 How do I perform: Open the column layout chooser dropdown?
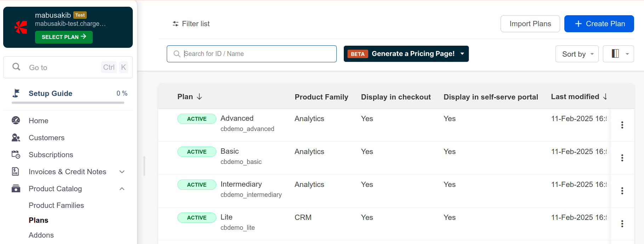[618, 54]
